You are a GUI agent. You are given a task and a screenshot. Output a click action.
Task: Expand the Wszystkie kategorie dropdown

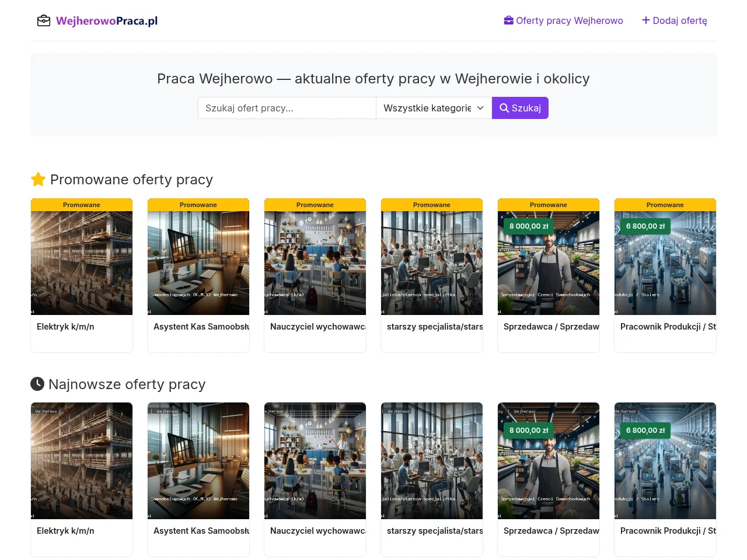click(434, 108)
